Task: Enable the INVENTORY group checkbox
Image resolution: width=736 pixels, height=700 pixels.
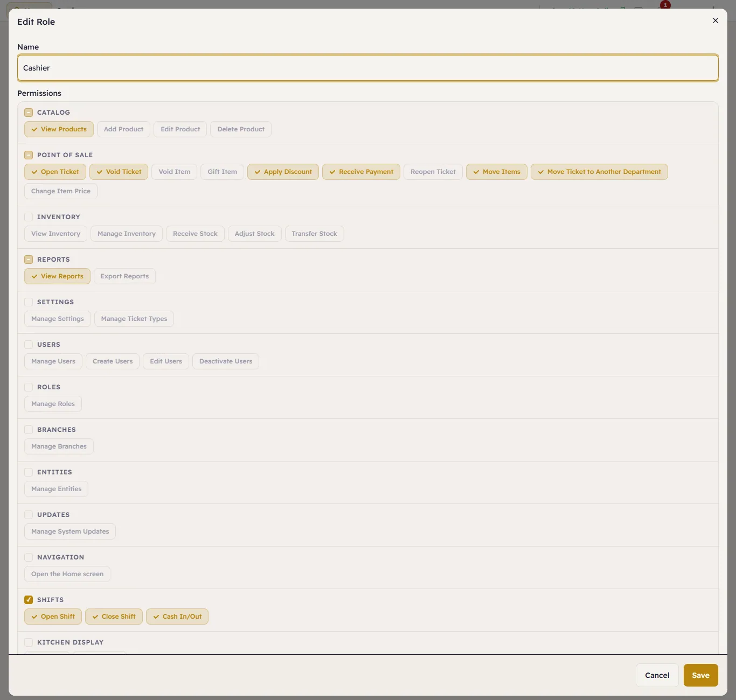Action: click(x=29, y=217)
